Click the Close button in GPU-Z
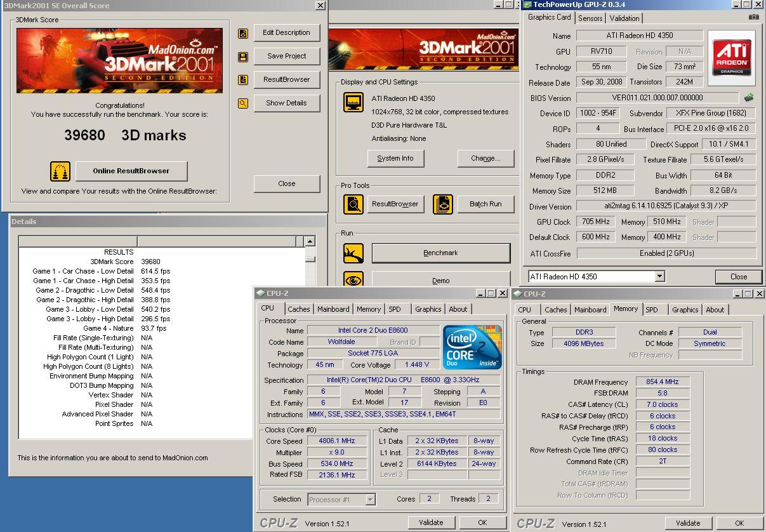Image resolution: width=766 pixels, height=532 pixels. [x=739, y=277]
